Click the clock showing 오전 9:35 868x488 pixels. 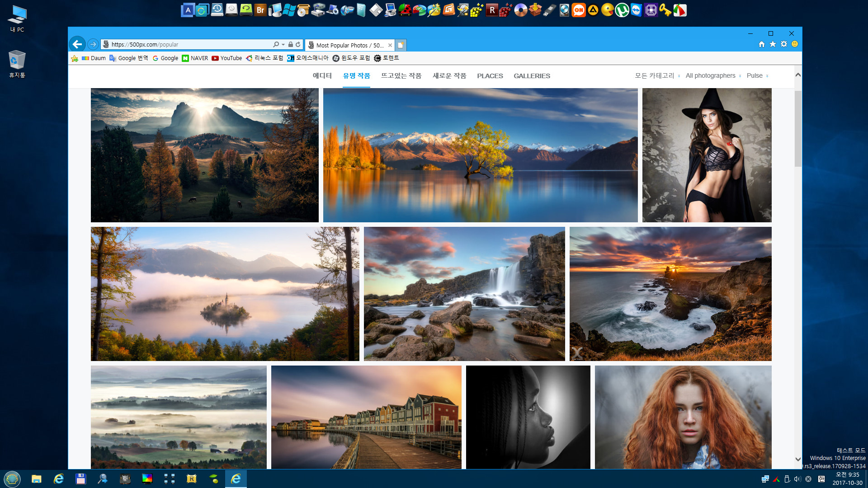pyautogui.click(x=847, y=475)
